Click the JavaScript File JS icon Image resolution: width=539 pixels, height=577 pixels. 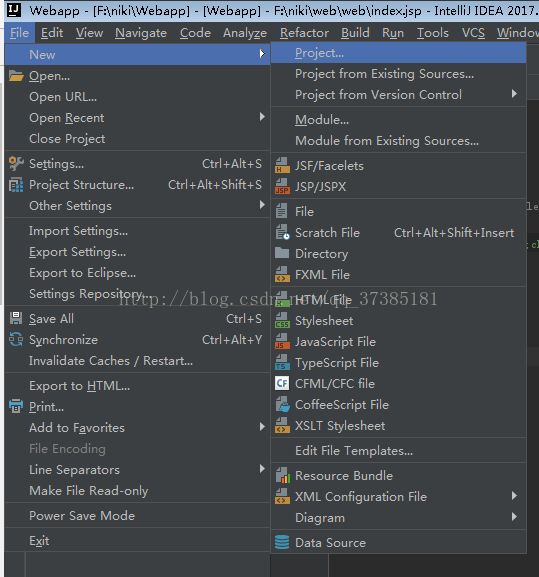pos(282,341)
